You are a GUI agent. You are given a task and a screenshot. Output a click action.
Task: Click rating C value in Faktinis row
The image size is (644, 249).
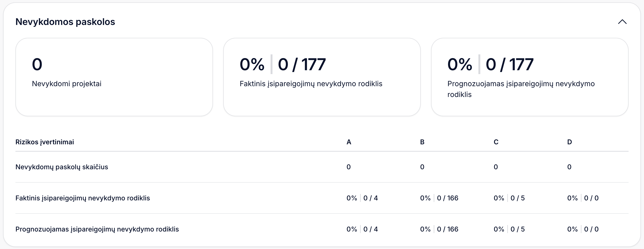tap(509, 198)
